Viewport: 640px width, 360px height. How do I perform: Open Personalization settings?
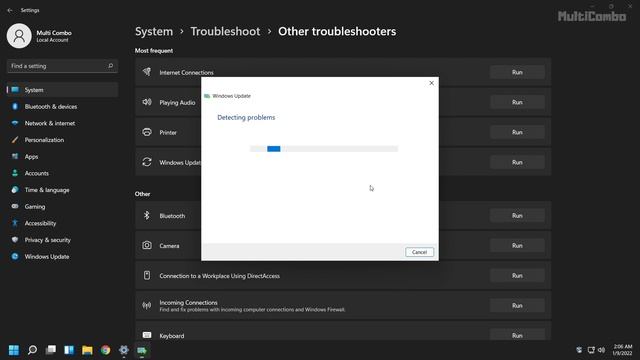pyautogui.click(x=62, y=140)
